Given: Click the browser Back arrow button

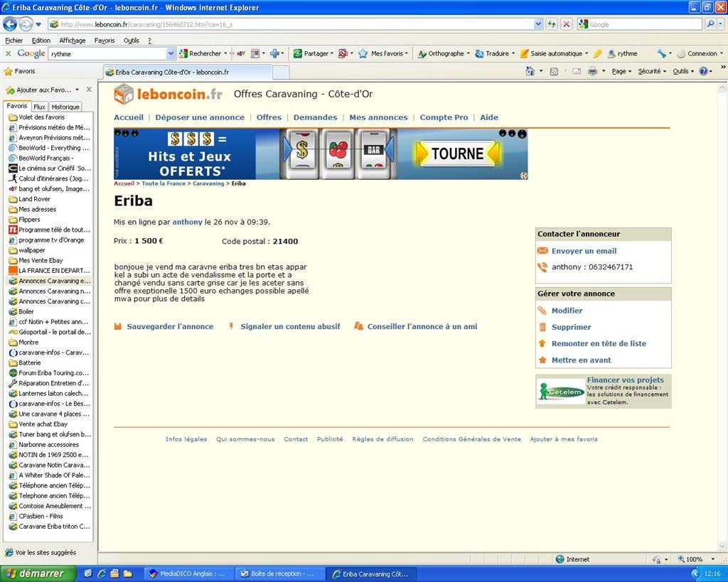Looking at the screenshot, I should (x=10, y=23).
